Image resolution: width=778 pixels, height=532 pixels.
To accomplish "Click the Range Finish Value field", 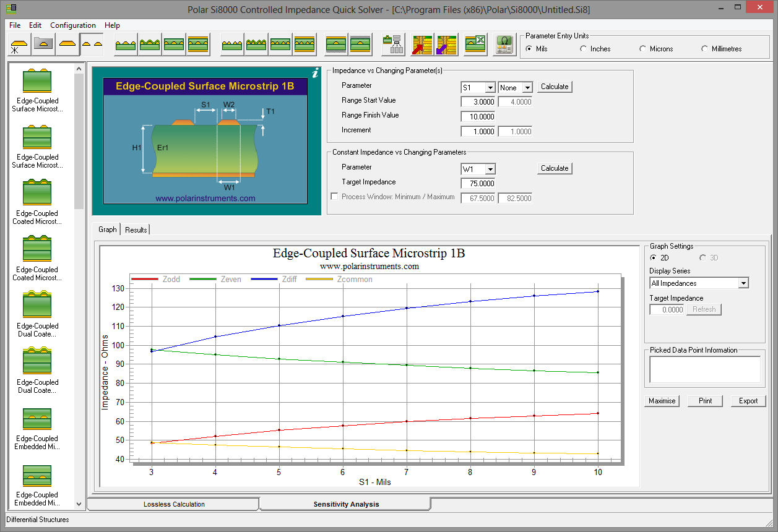I will click(478, 117).
